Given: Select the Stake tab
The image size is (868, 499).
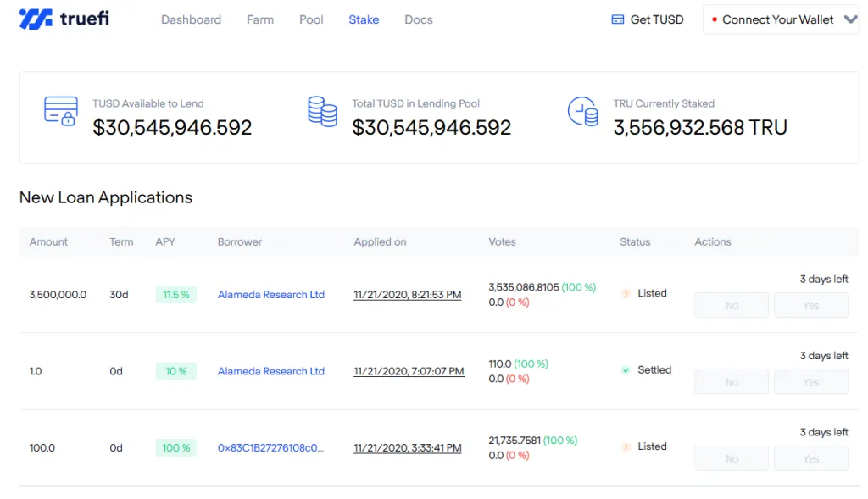Looking at the screenshot, I should coord(364,19).
